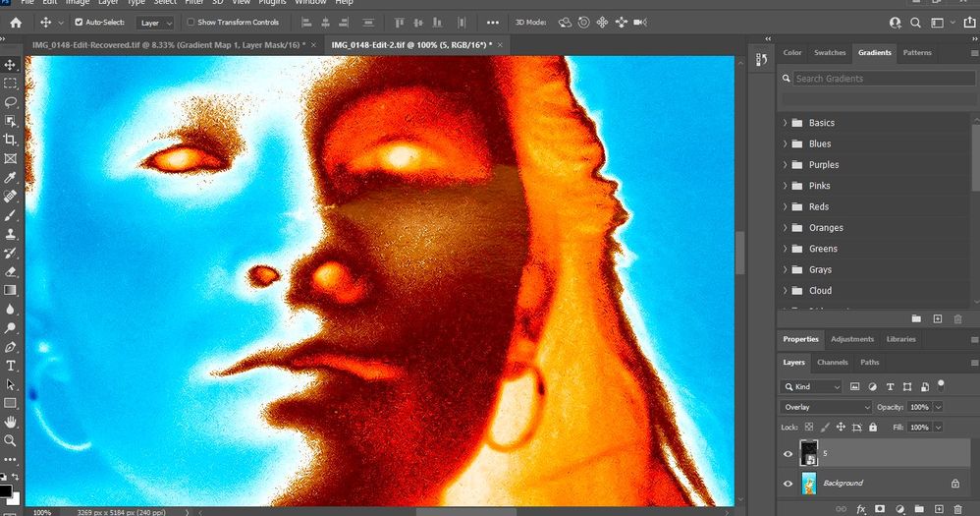The width and height of the screenshot is (980, 516).
Task: Switch to the Adjustments tab
Action: tap(852, 340)
